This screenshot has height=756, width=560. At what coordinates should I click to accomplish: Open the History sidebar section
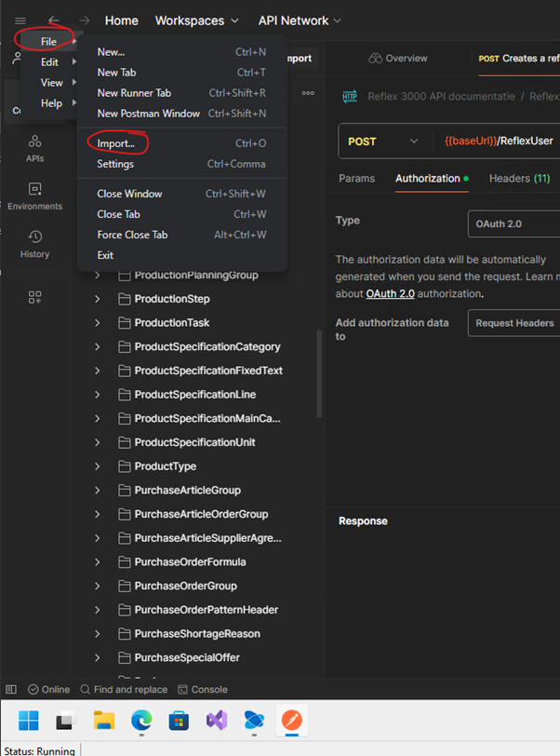tap(34, 244)
